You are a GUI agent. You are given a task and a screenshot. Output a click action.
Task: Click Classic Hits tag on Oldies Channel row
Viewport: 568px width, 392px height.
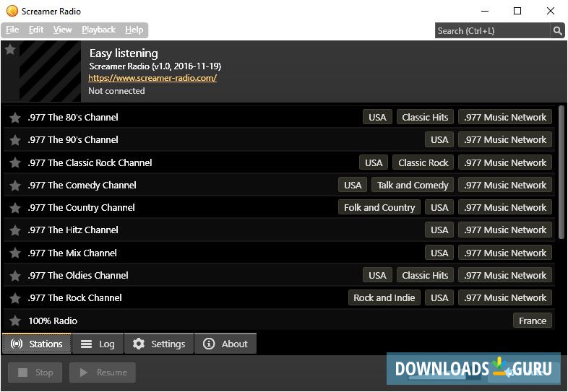click(425, 275)
